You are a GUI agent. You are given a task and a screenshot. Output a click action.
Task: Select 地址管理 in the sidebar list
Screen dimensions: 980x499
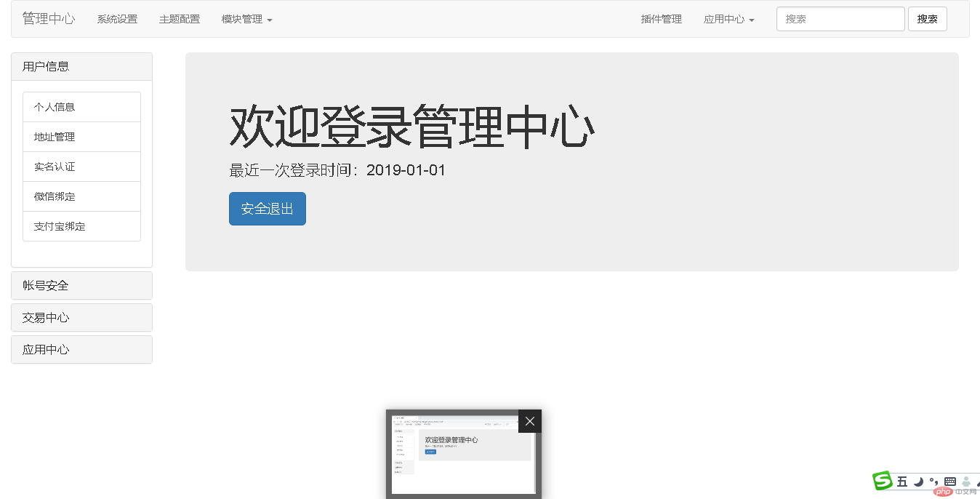81,137
